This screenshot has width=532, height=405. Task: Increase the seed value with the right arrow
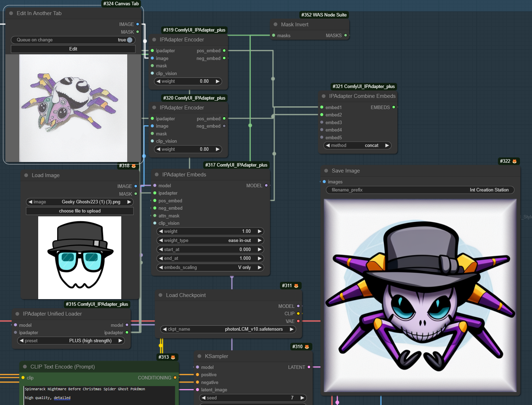[302, 398]
